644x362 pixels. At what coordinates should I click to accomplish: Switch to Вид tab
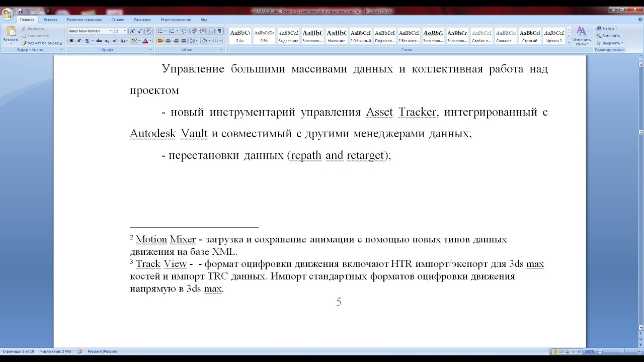point(204,20)
